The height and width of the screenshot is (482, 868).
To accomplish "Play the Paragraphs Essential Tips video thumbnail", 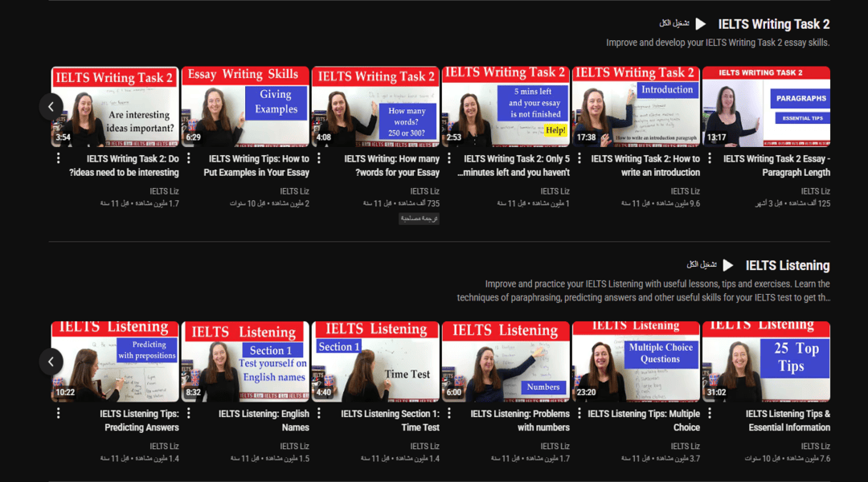I will [766, 107].
